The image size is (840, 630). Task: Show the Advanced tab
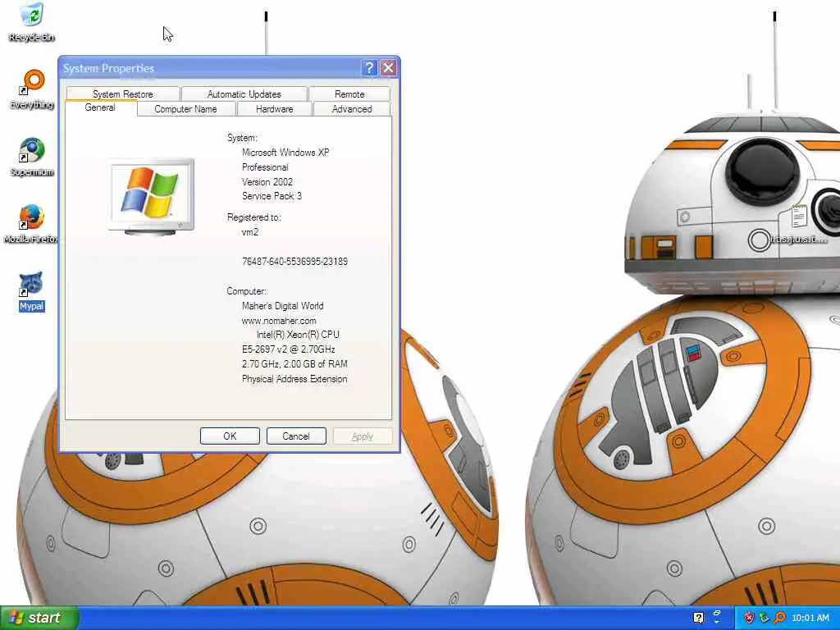pos(351,109)
